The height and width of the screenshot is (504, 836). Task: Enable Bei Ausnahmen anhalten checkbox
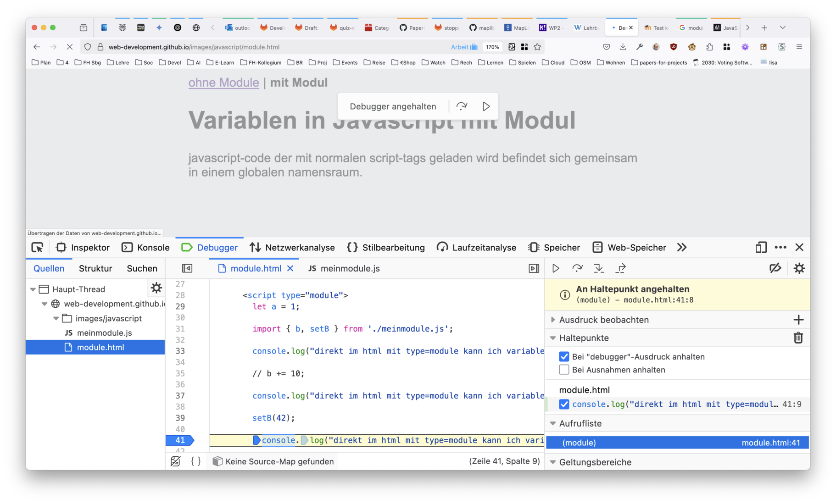pos(564,370)
